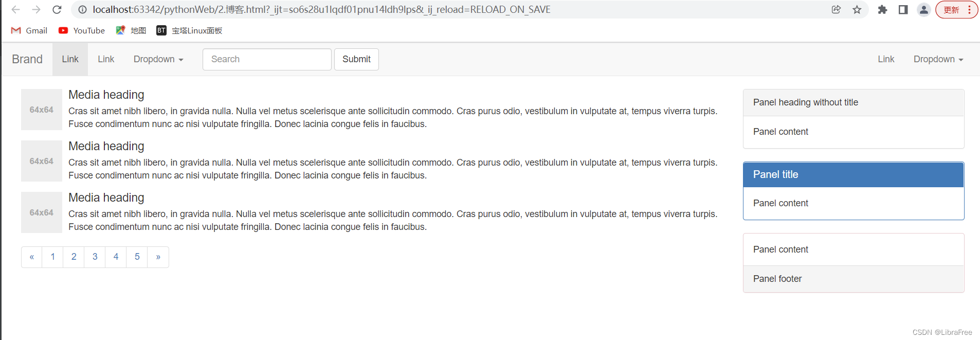980x340 pixels.
Task: Go to pagination page 4
Action: pos(116,257)
